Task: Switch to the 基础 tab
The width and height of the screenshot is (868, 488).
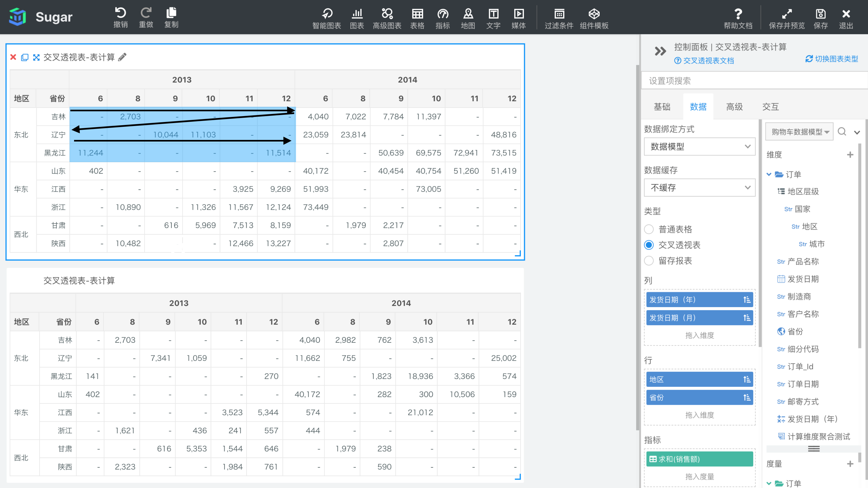Action: coord(662,107)
